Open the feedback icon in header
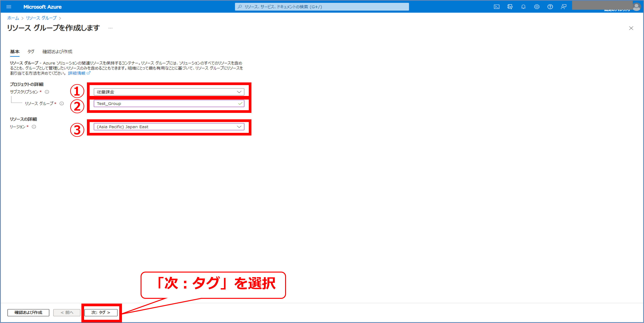Viewport: 644px width, 323px height. 564,7
